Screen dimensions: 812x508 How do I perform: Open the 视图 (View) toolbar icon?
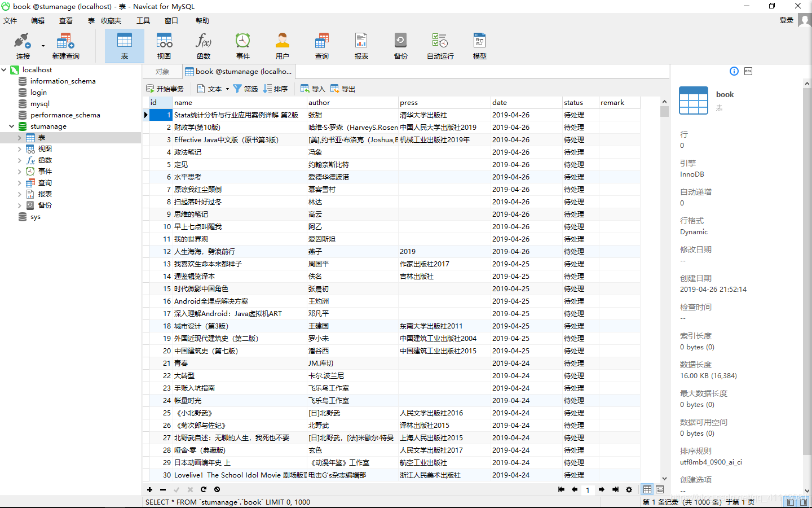[164, 46]
